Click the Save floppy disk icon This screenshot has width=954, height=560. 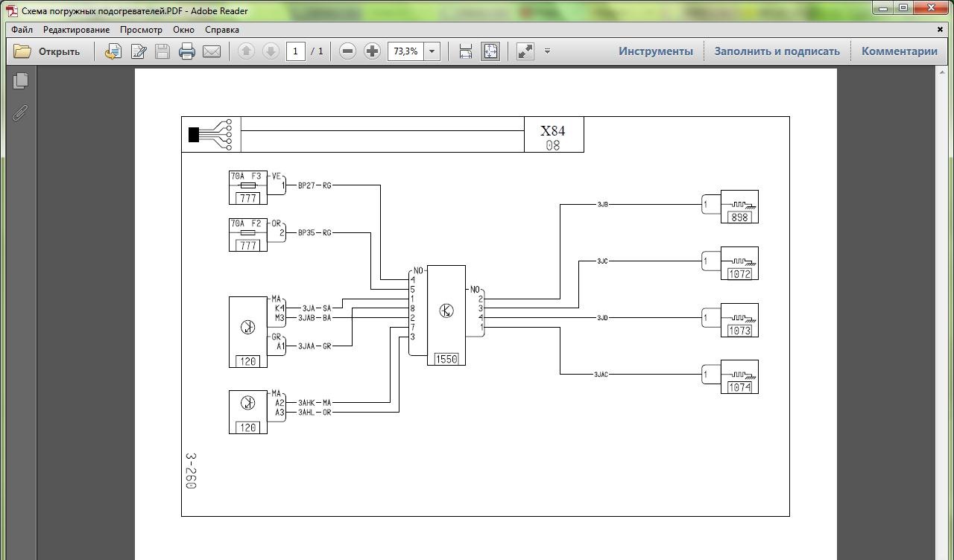(162, 51)
